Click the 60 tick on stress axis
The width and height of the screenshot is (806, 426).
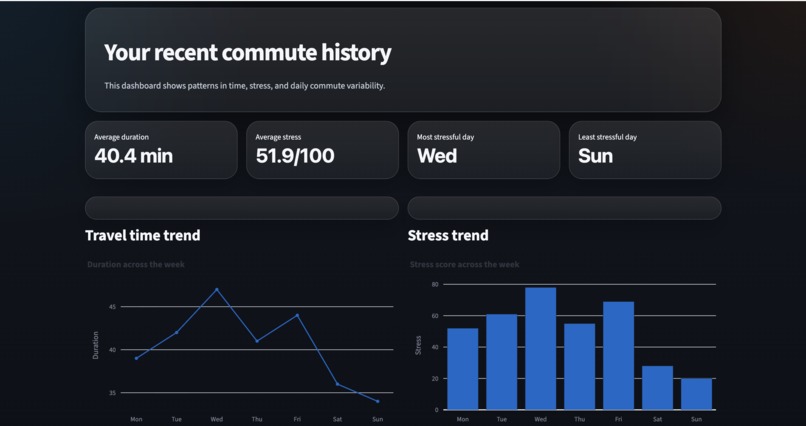[x=435, y=316]
